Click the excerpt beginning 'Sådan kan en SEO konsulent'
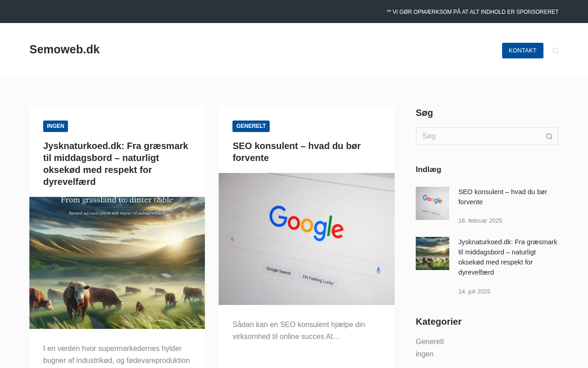588x368 pixels. pos(299,331)
